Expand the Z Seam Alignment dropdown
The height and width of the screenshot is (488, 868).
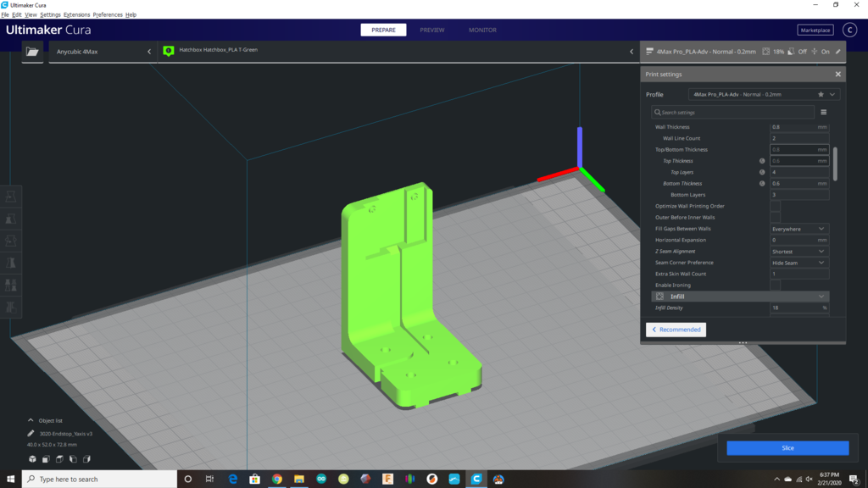click(x=798, y=252)
